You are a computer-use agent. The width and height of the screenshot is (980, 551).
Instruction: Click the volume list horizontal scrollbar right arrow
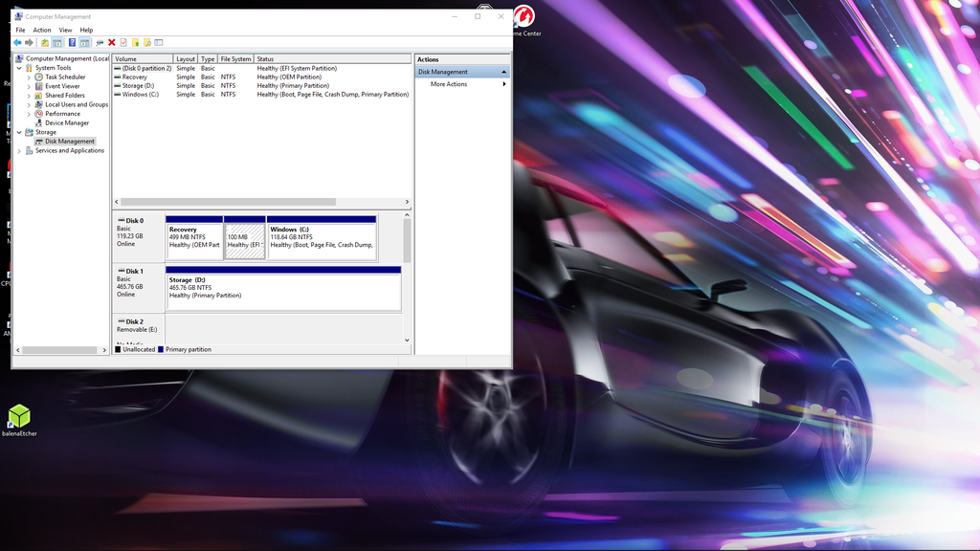pos(407,202)
